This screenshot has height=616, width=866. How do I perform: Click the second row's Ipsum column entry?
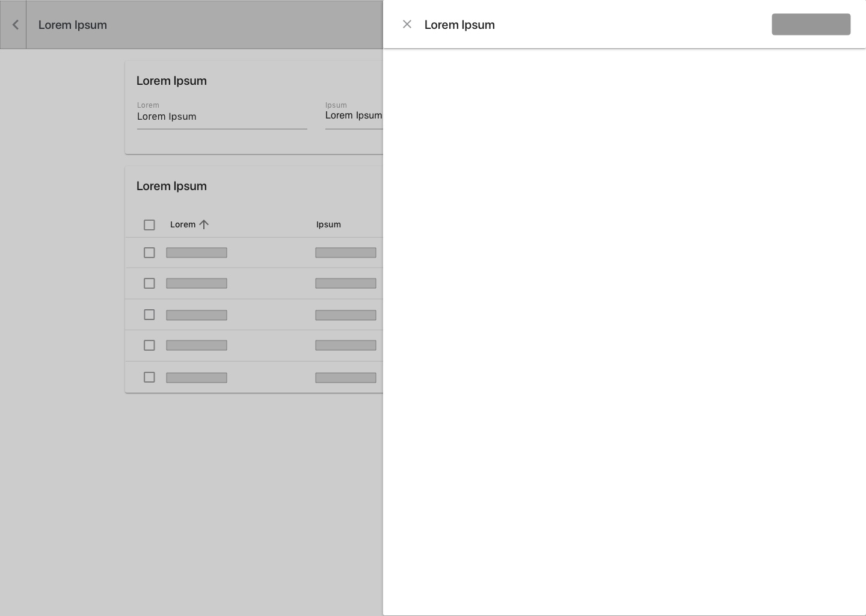(x=346, y=283)
